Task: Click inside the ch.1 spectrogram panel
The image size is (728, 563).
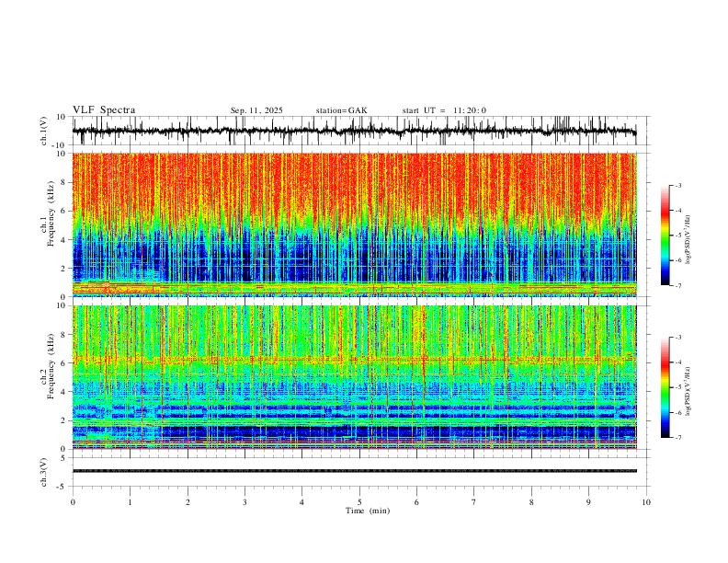Action: coord(354,224)
